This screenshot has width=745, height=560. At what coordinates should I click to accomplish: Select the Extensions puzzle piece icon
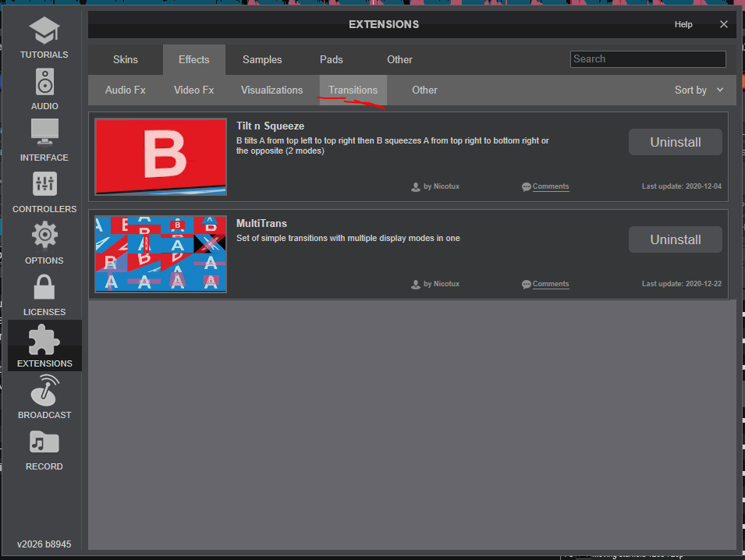tap(44, 340)
